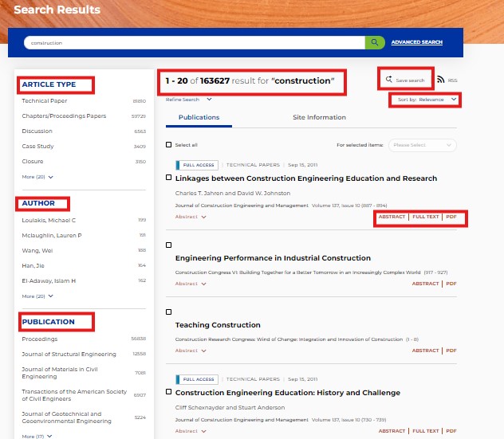Click the Save search magnifier icon
The height and width of the screenshot is (439, 504).
tap(388, 80)
